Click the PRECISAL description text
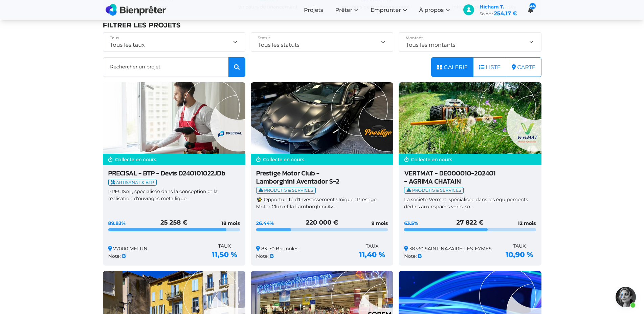 click(x=163, y=195)
